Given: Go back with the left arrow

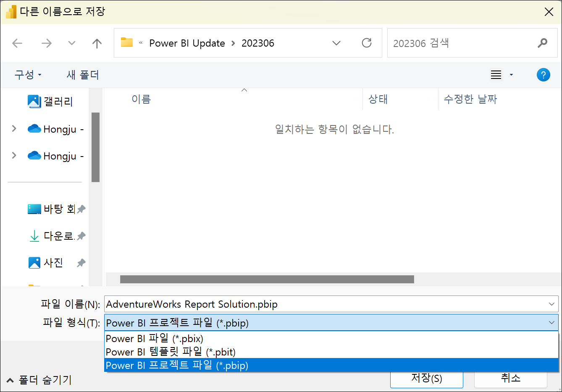Looking at the screenshot, I should point(17,43).
